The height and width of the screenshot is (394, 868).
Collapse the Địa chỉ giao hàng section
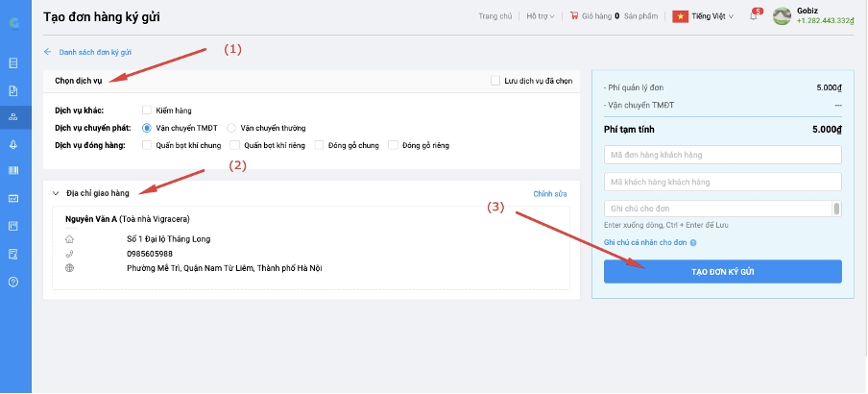[x=56, y=193]
